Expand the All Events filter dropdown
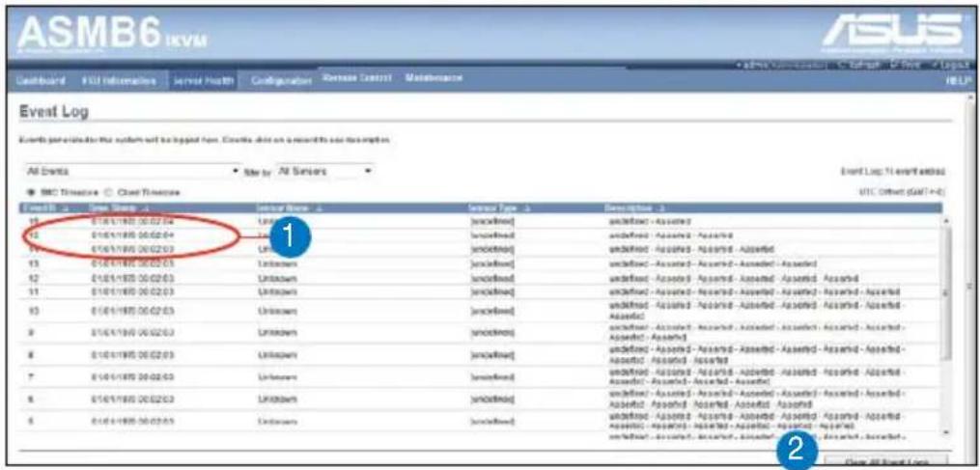The image size is (980, 470). tap(132, 171)
